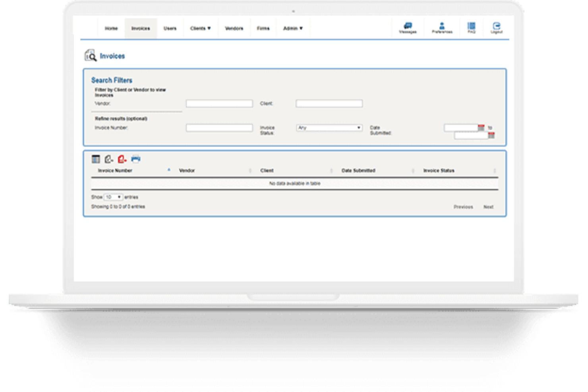Viewport: 588px width, 392px height.
Task: Expand the Admin navigation dropdown
Action: 293,28
